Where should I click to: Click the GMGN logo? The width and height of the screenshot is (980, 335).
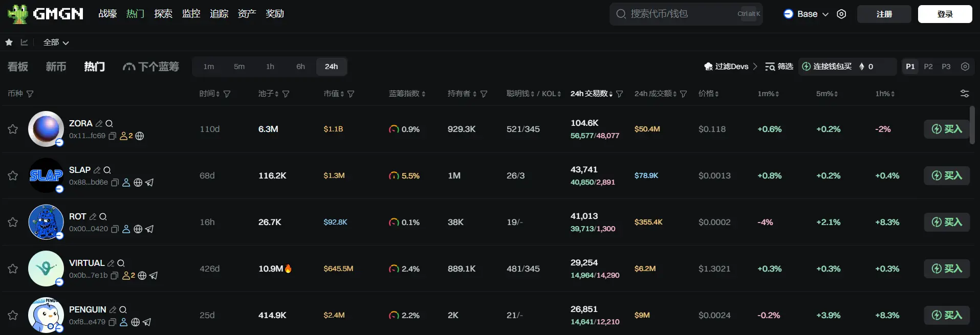point(46,14)
